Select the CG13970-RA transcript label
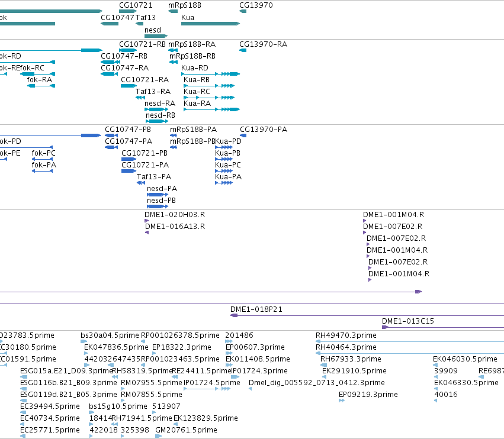The image size is (504, 439). 263,44
